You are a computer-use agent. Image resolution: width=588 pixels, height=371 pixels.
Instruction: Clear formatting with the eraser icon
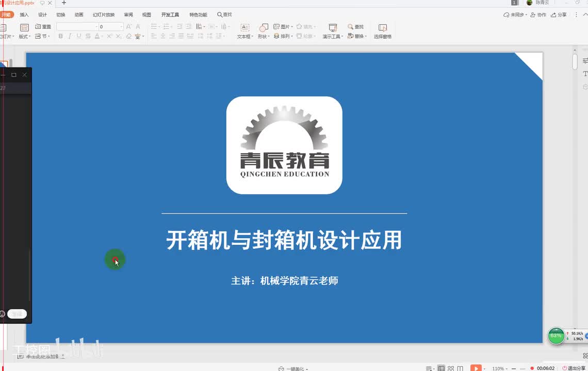[128, 36]
